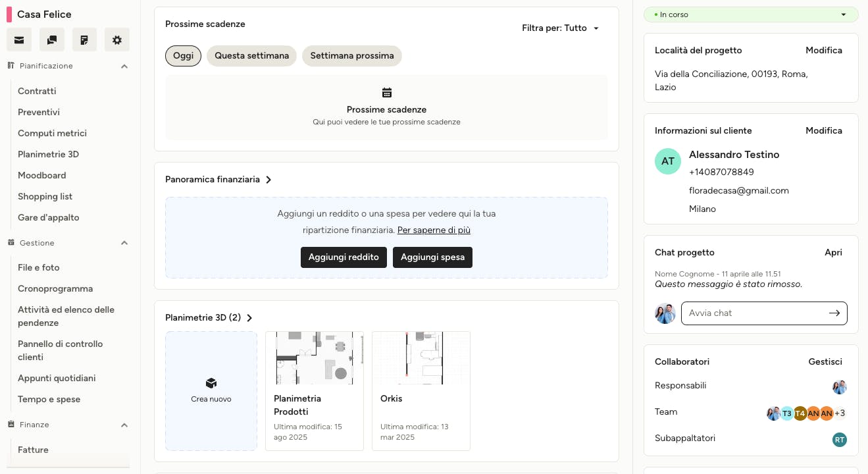Send chat message with arrow icon
This screenshot has height=474, width=868.
click(x=834, y=313)
